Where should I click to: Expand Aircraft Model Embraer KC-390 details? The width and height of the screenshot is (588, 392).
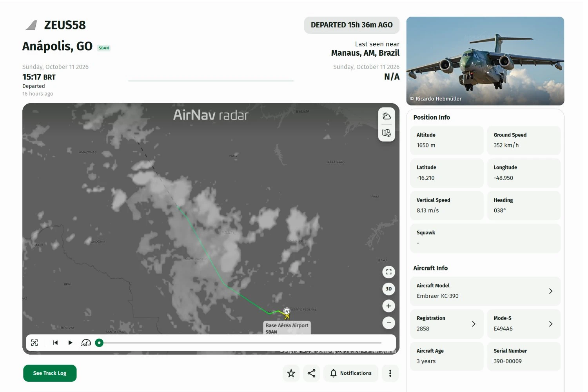(x=485, y=291)
